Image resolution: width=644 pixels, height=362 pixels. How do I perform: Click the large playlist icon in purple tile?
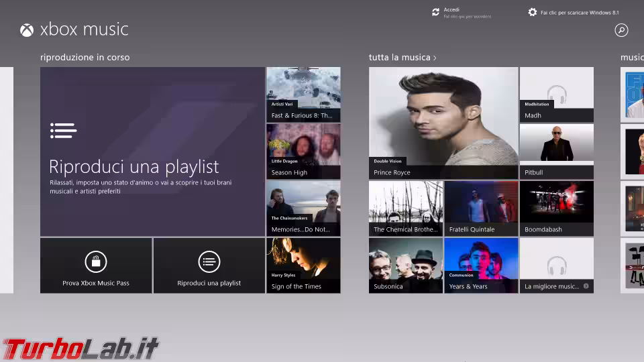[x=63, y=130]
